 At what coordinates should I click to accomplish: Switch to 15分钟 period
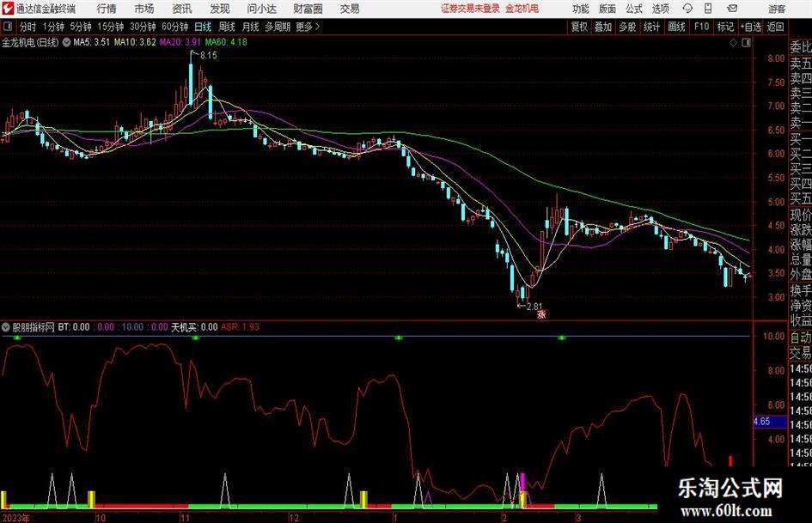click(110, 27)
